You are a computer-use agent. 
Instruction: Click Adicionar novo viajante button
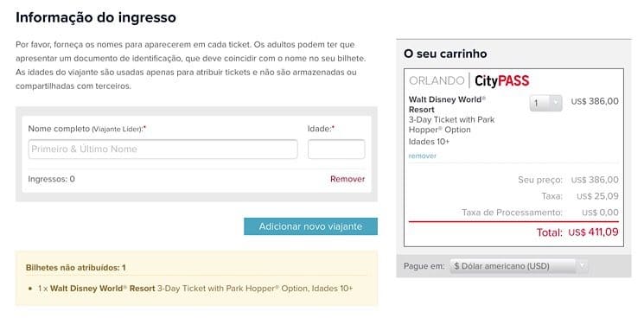tap(310, 226)
